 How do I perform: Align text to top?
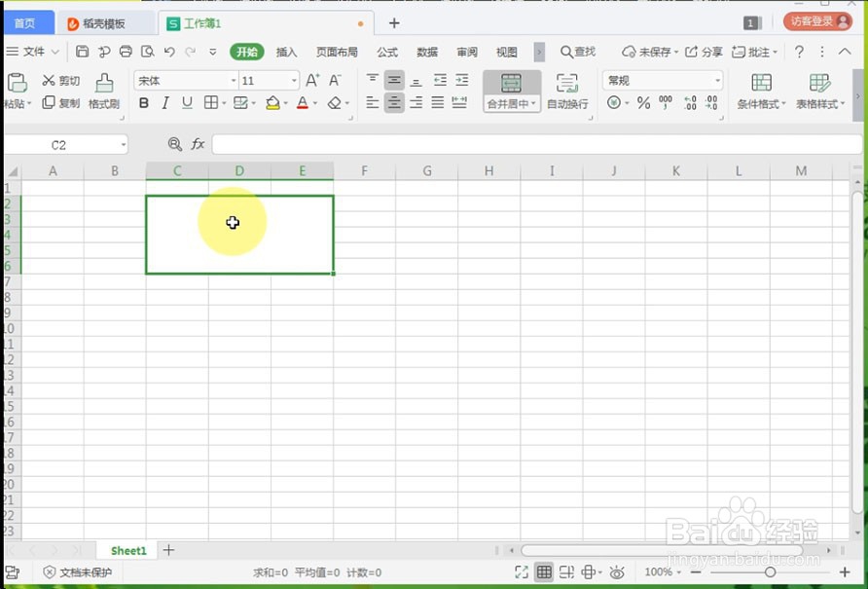373,81
